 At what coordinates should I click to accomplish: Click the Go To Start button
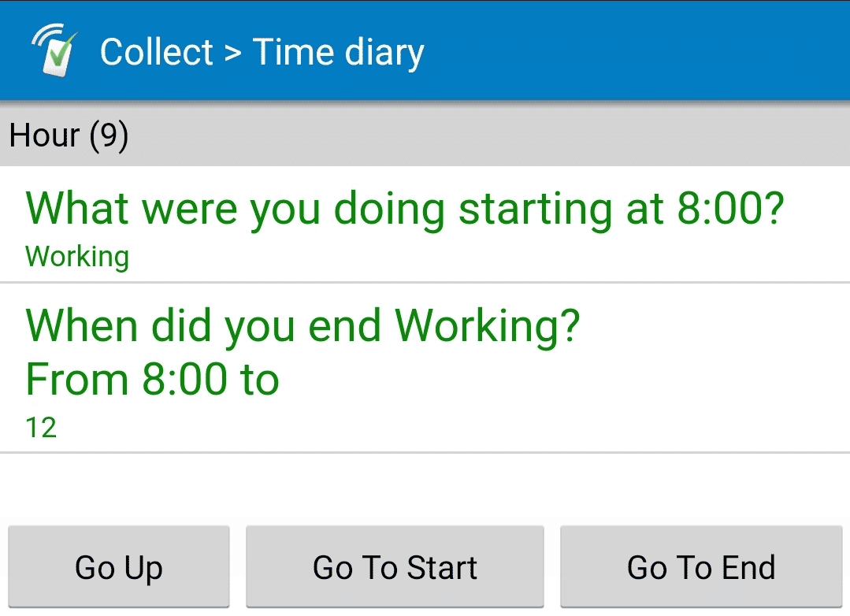(x=395, y=566)
